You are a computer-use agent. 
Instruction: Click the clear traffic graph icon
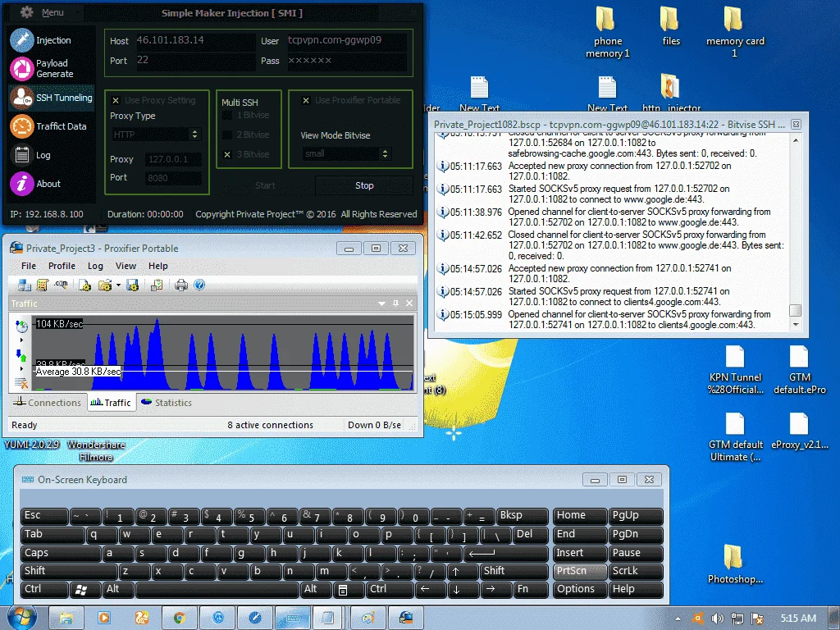21,382
